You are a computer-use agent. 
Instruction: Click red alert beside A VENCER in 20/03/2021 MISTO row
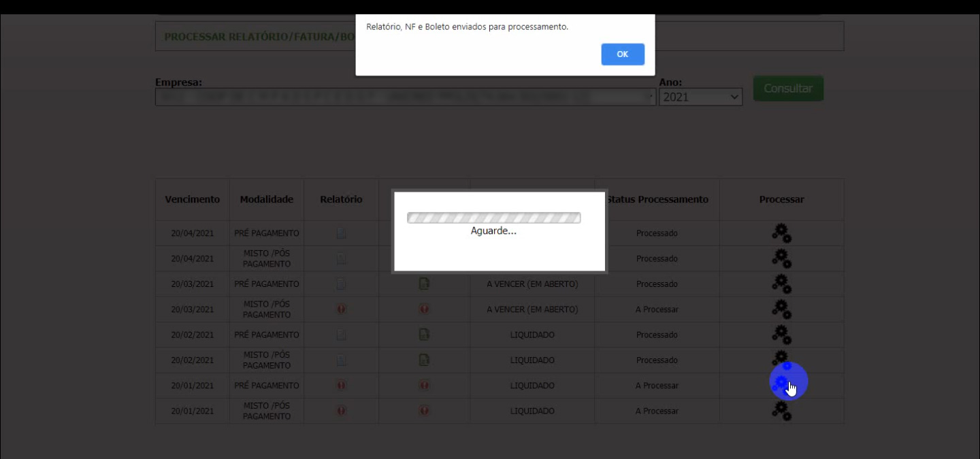point(424,309)
